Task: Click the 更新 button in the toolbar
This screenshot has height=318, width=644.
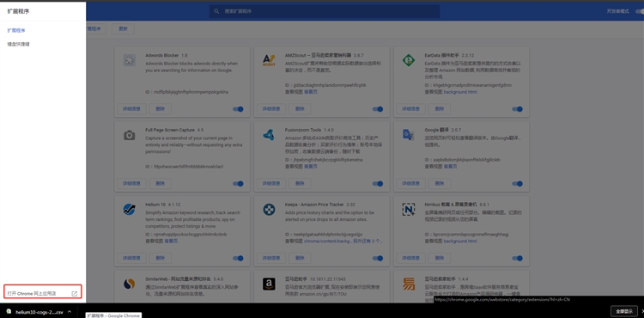Action: point(123,29)
